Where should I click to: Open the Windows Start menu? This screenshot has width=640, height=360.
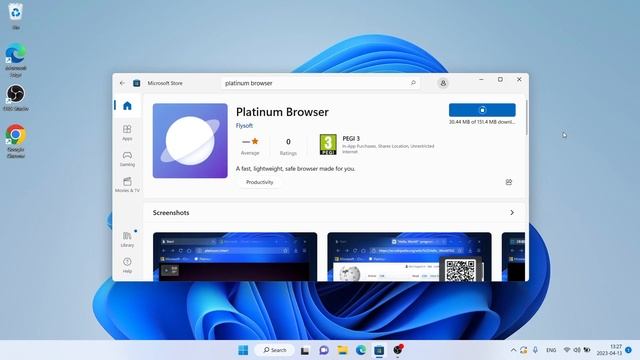(243, 350)
